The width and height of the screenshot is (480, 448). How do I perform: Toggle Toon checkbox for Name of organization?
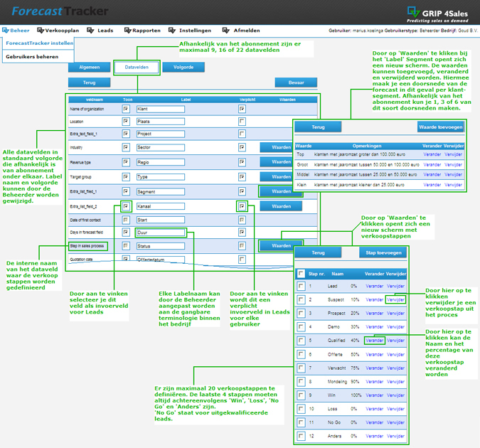126,109
